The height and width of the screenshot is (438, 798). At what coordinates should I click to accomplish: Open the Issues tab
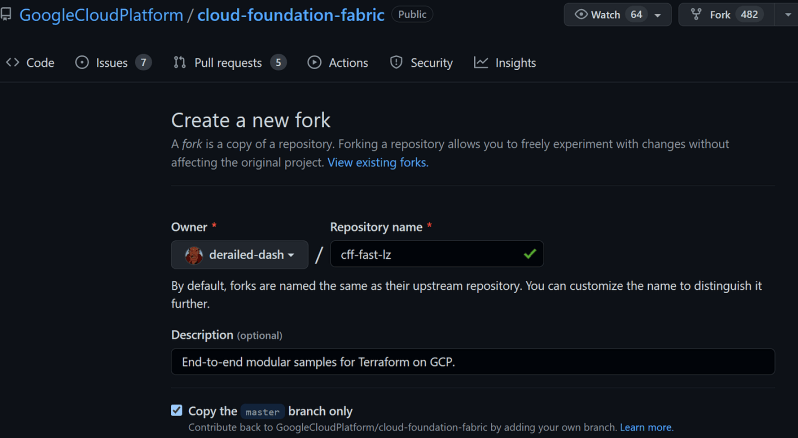(113, 63)
